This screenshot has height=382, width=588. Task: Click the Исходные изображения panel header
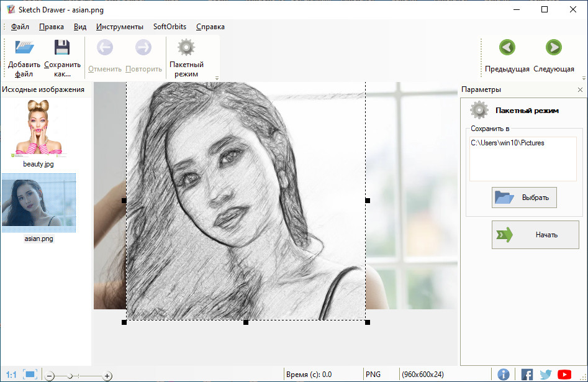click(43, 89)
